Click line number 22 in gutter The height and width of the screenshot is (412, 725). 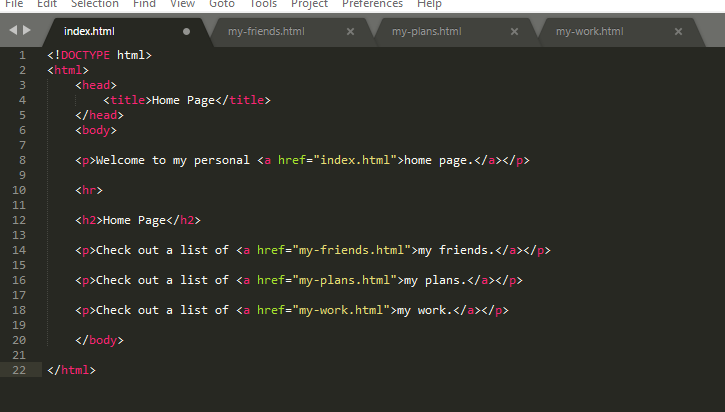click(x=19, y=370)
